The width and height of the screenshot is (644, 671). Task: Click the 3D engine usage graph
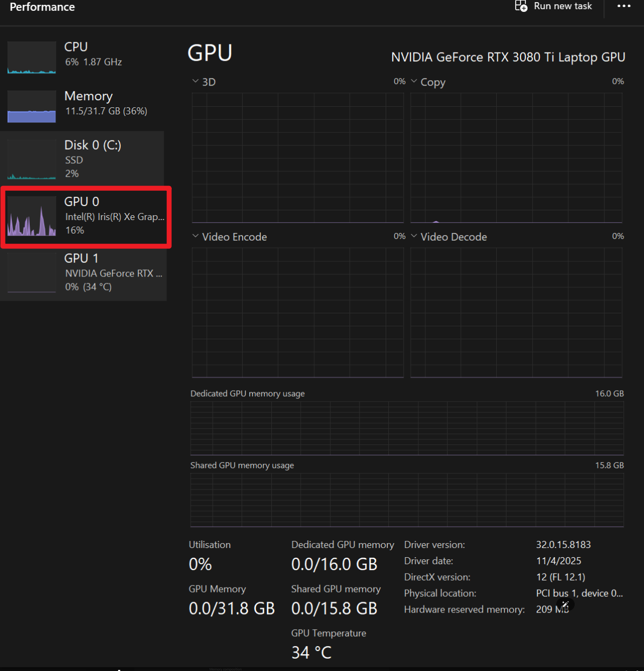(x=297, y=157)
